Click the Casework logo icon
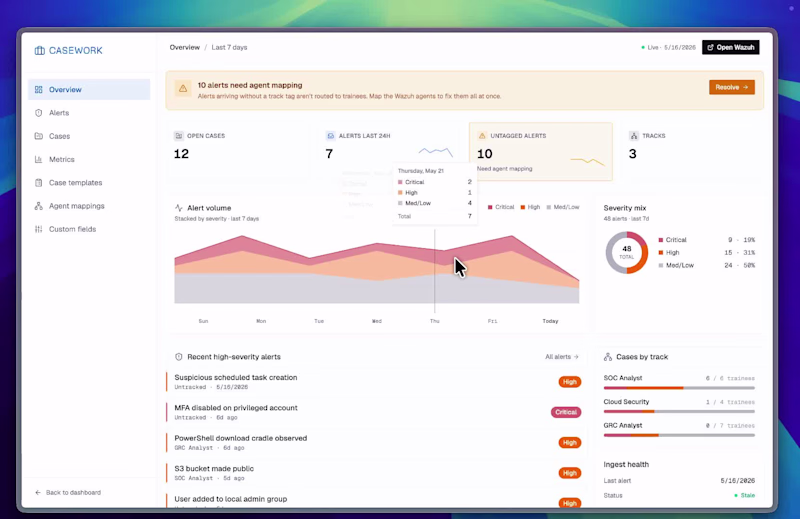Image resolution: width=800 pixels, height=519 pixels. [40, 50]
